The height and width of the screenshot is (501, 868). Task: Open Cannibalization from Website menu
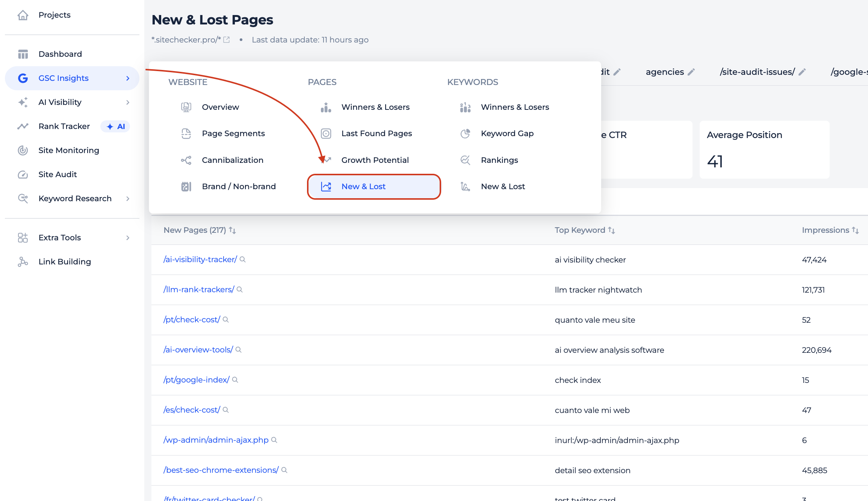[232, 160]
